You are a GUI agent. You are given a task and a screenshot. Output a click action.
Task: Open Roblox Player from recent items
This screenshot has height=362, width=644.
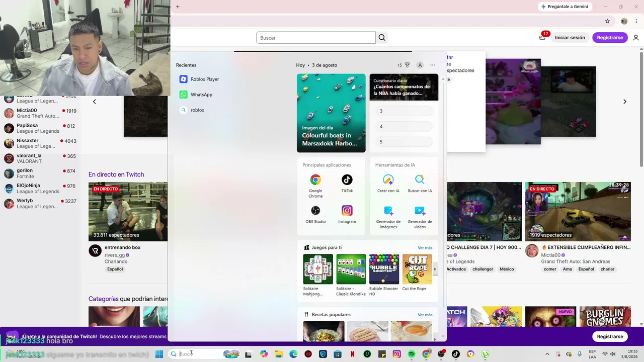199,79
